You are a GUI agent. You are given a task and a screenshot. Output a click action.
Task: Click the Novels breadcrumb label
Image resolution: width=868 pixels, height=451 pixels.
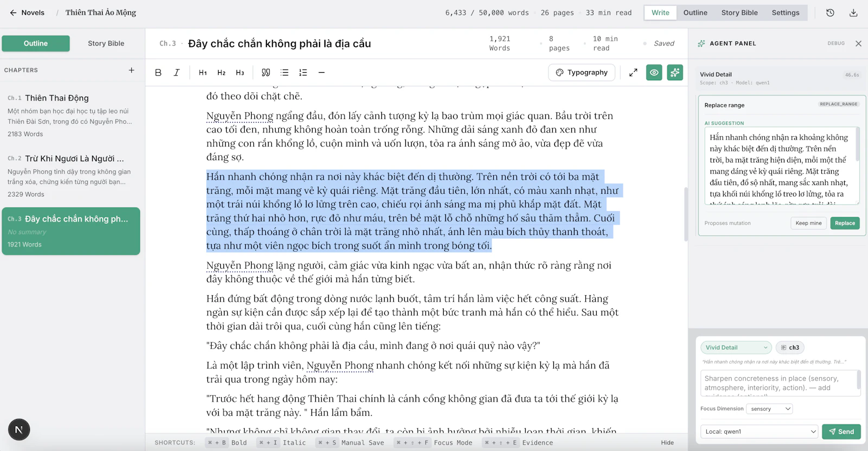coord(33,12)
